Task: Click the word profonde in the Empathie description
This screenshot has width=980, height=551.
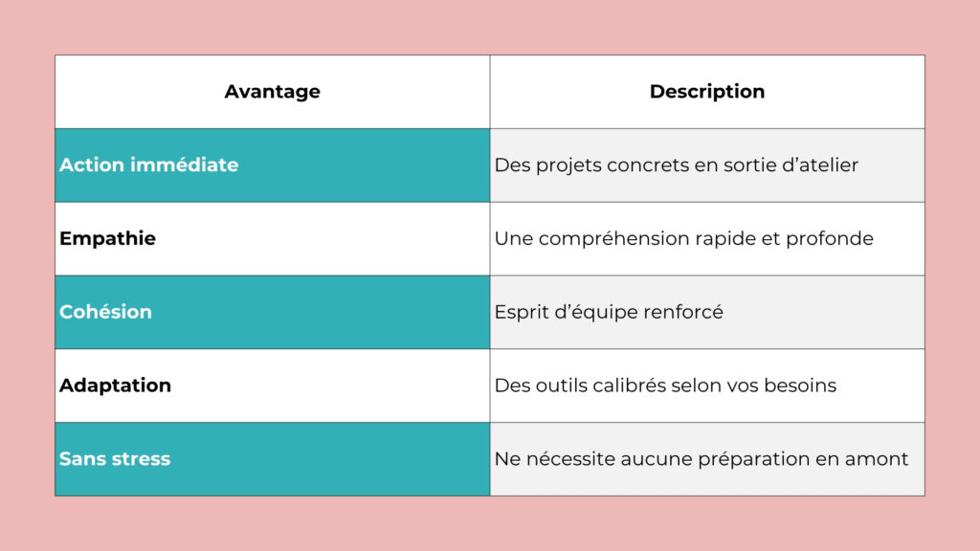Action: tap(830, 239)
